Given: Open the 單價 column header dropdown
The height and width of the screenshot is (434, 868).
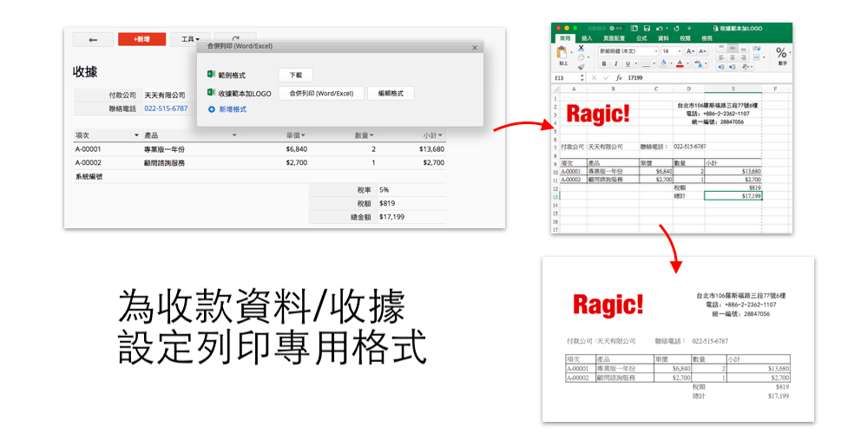Looking at the screenshot, I should pos(303,135).
